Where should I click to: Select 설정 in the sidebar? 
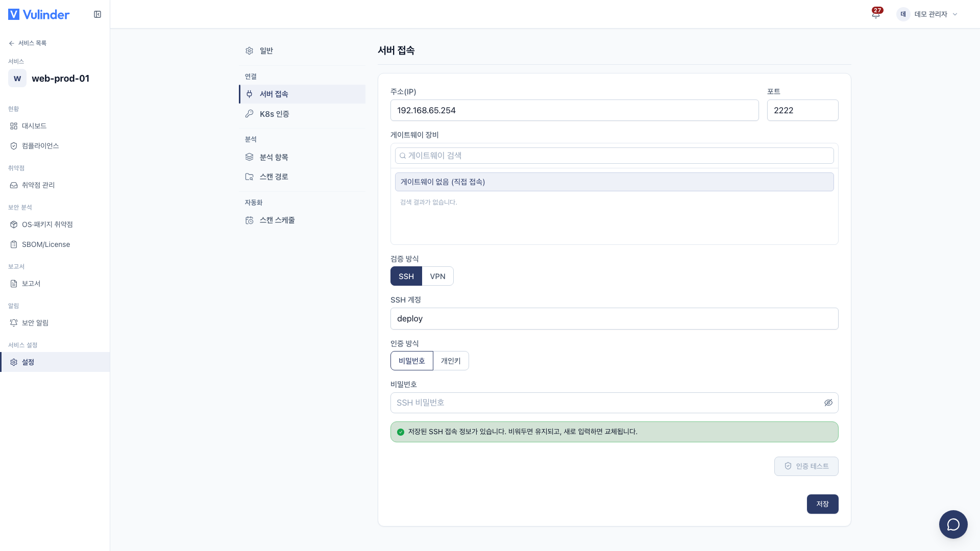55,362
